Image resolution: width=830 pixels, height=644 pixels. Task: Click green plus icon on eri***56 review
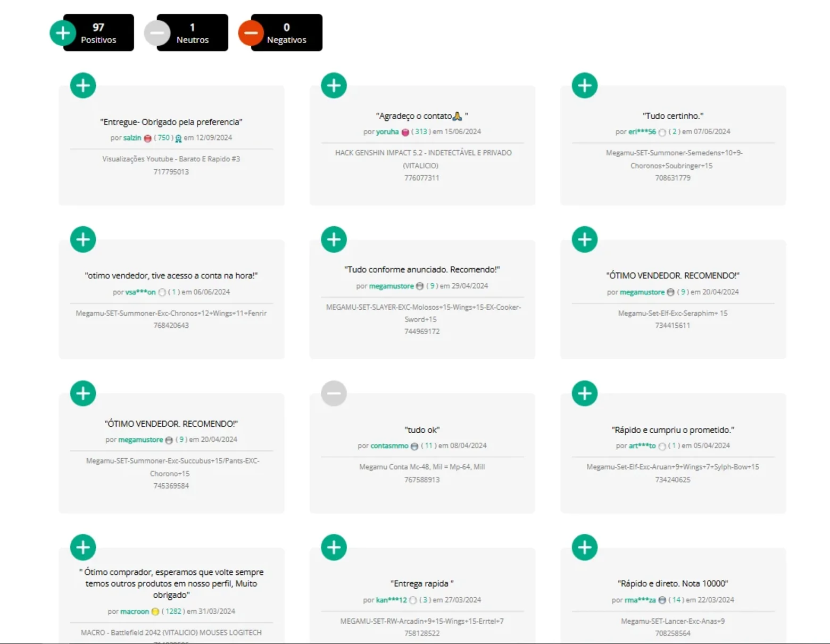pyautogui.click(x=585, y=85)
